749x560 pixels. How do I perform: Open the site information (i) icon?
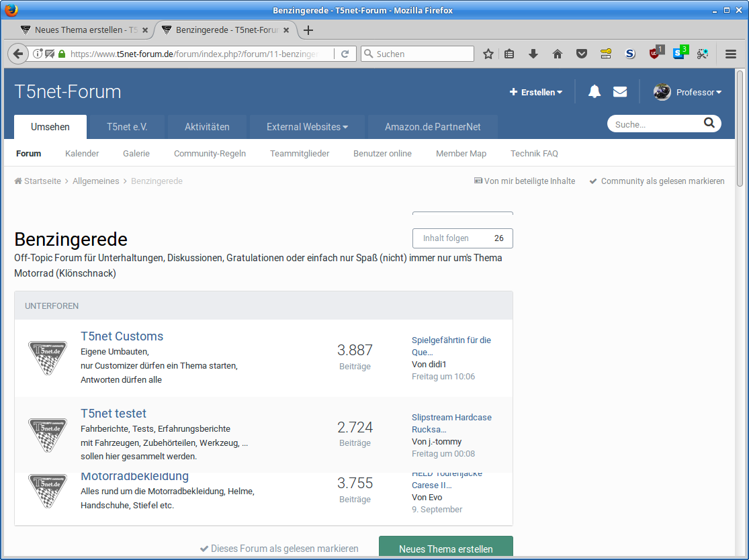(x=37, y=54)
